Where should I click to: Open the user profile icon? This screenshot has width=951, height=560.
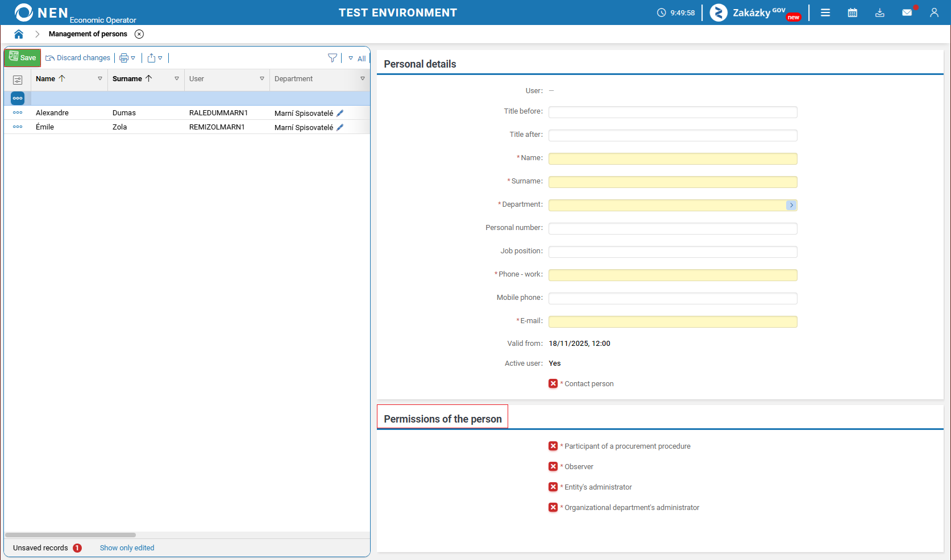[x=934, y=12]
